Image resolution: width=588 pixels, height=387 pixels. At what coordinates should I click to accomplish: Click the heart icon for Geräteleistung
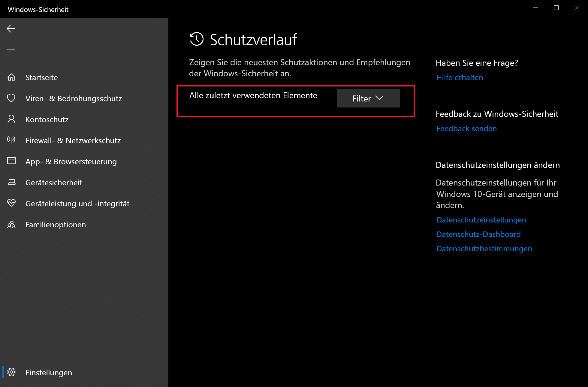11,203
